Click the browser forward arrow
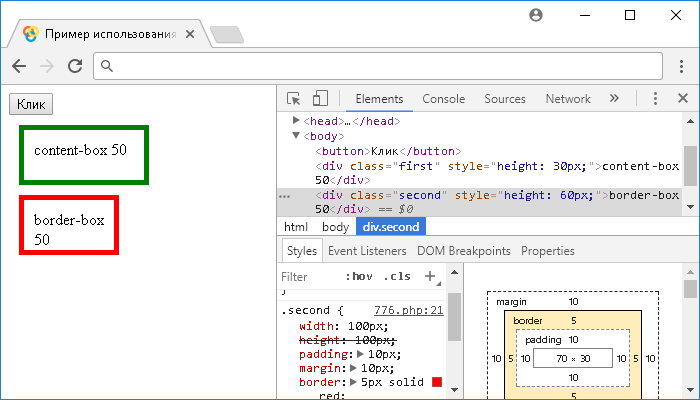This screenshot has width=700, height=400. click(x=47, y=66)
